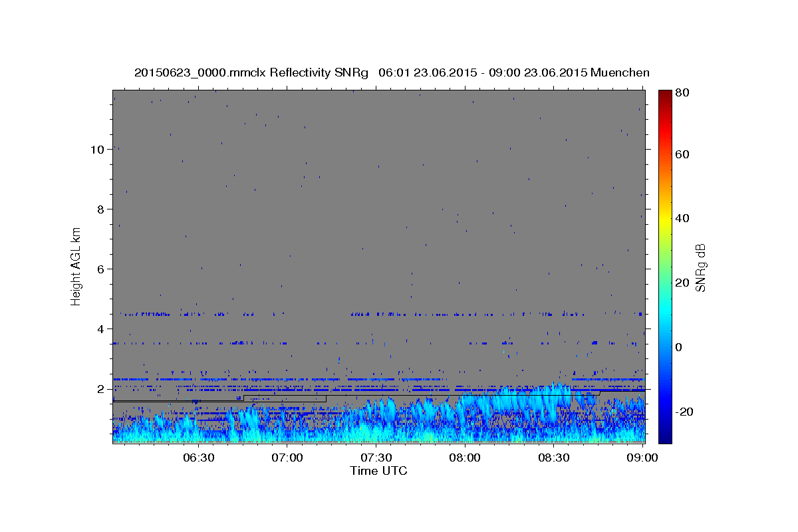Click the plot title containing 20150623_0000.mmclx
The width and height of the screenshot is (798, 532).
(392, 72)
